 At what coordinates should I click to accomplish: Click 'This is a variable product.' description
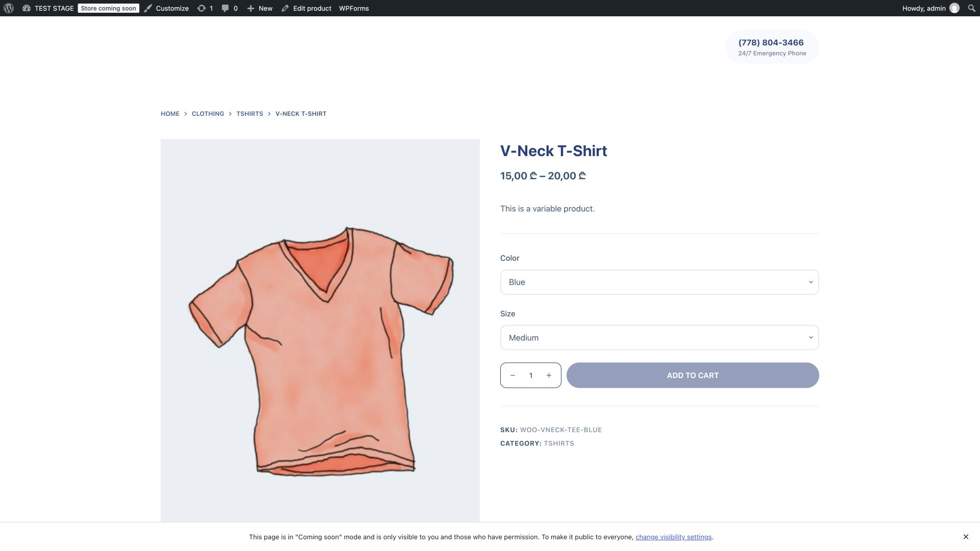[547, 209]
